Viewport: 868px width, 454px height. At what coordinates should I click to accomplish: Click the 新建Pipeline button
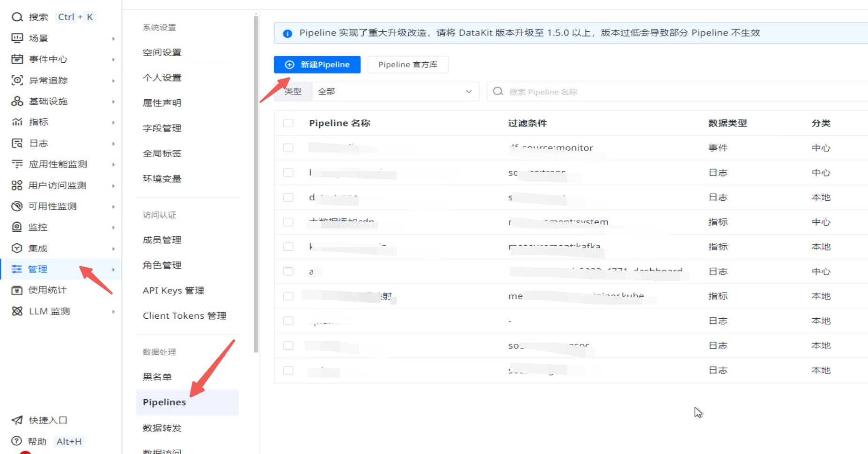click(x=317, y=65)
